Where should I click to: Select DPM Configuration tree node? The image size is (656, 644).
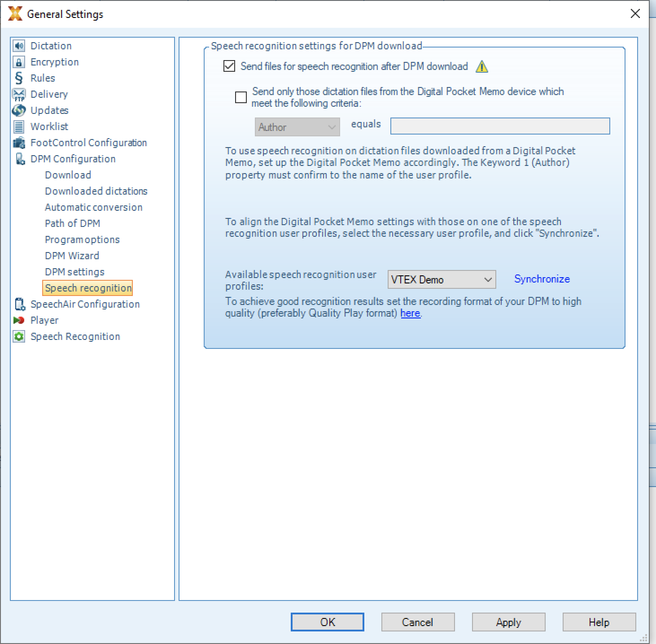click(73, 159)
